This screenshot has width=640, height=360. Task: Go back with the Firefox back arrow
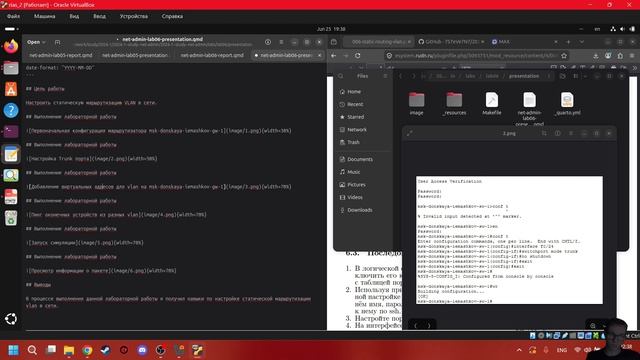[x=334, y=56]
